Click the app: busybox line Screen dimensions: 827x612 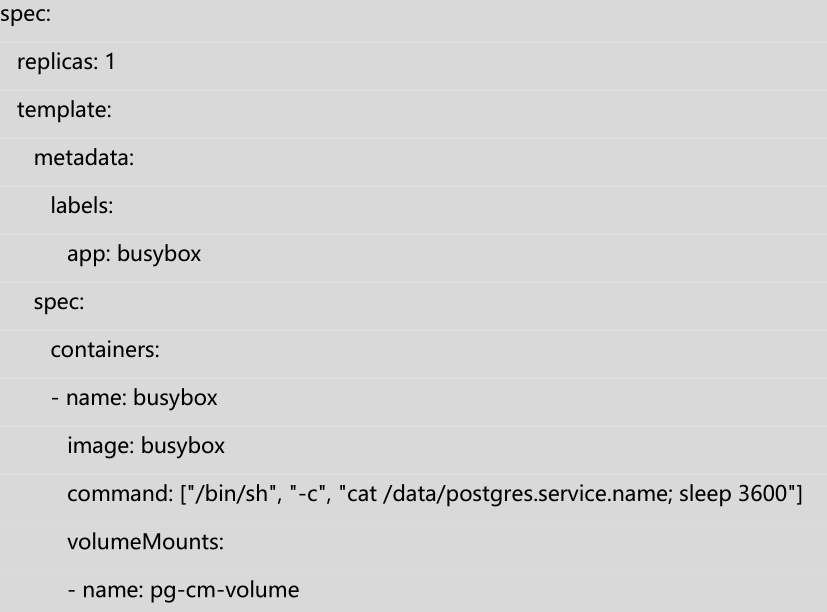coord(133,254)
